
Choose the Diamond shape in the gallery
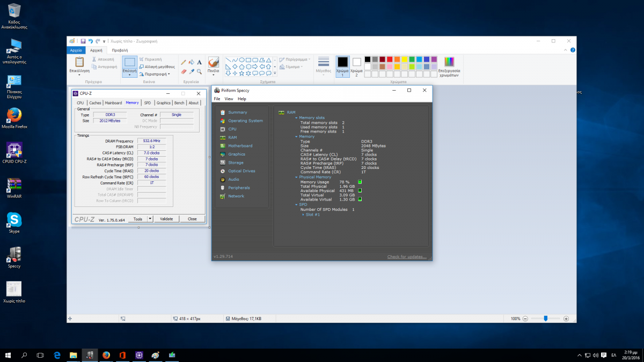coord(235,67)
